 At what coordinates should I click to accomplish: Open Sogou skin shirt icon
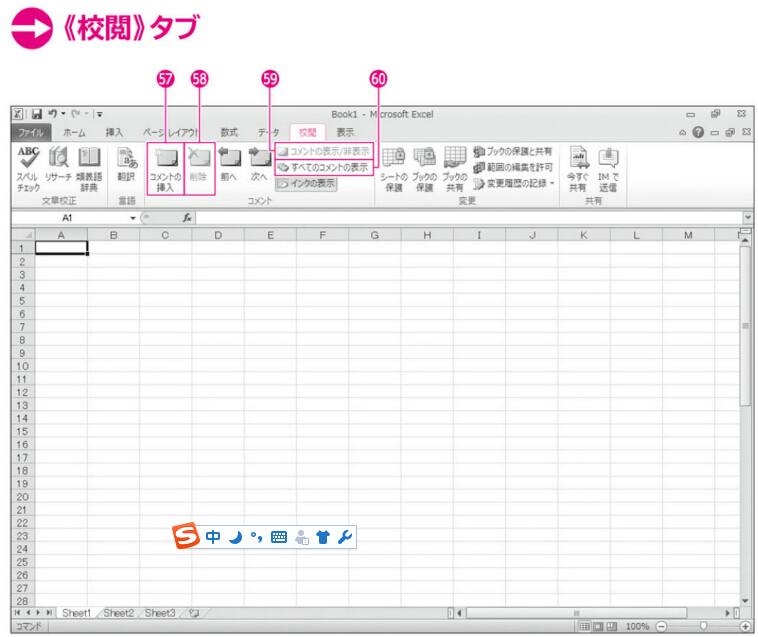pyautogui.click(x=323, y=537)
